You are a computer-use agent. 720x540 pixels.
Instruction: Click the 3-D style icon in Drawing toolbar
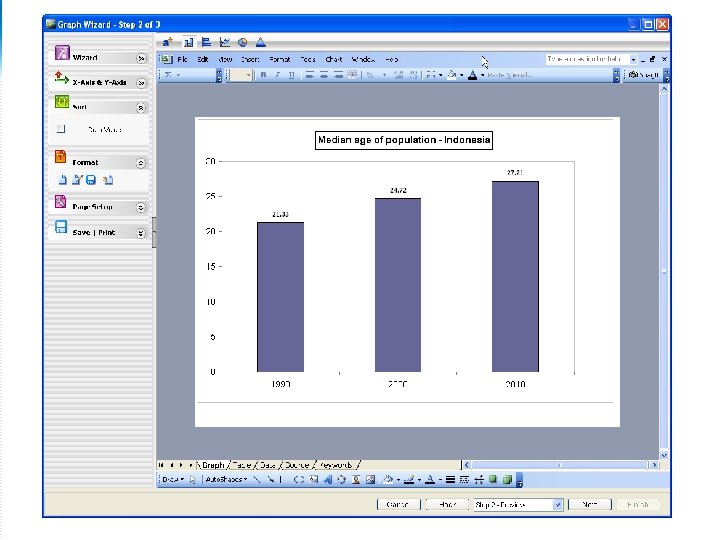click(x=507, y=479)
